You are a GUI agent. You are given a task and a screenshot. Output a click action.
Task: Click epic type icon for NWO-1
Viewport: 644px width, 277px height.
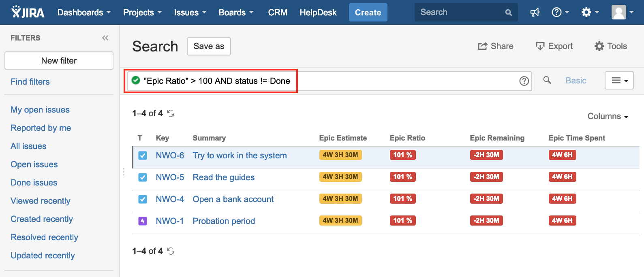tap(143, 221)
